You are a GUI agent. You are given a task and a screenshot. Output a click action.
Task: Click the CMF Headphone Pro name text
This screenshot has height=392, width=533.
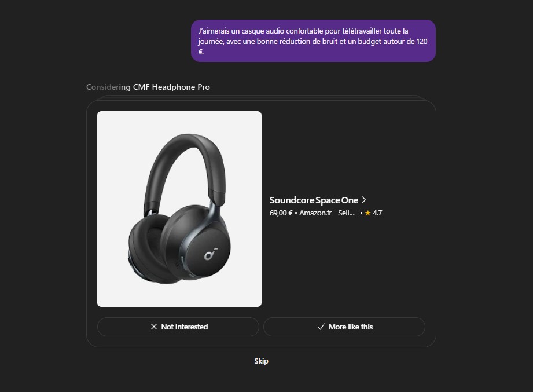171,87
